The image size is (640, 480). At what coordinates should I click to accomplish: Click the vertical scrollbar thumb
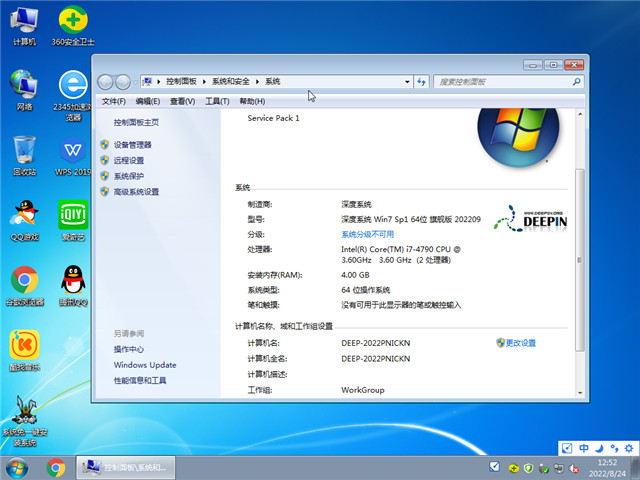580,260
